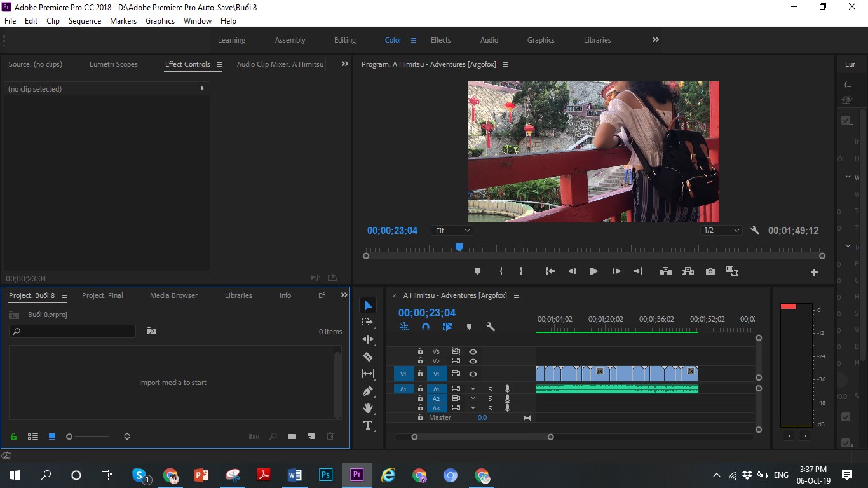Select the Hand tool
The height and width of the screenshot is (488, 868).
(x=368, y=408)
